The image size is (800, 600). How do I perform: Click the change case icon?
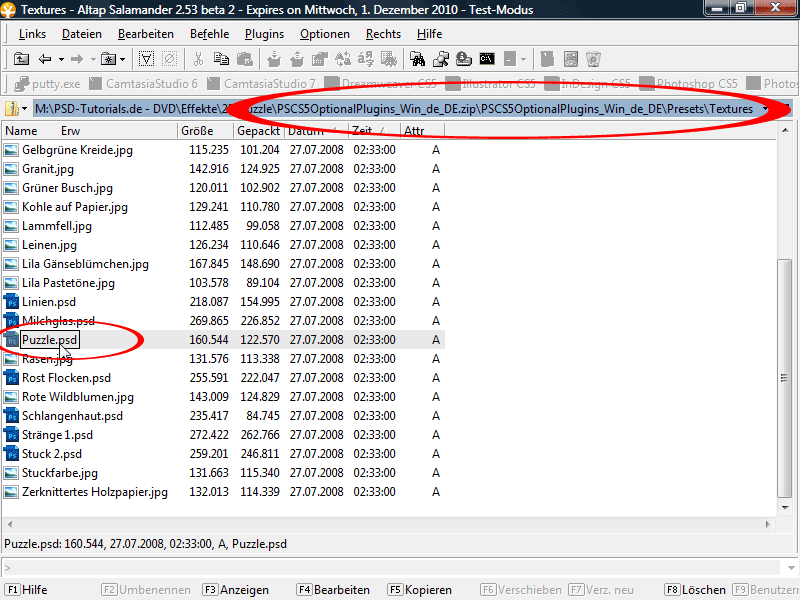(x=366, y=59)
